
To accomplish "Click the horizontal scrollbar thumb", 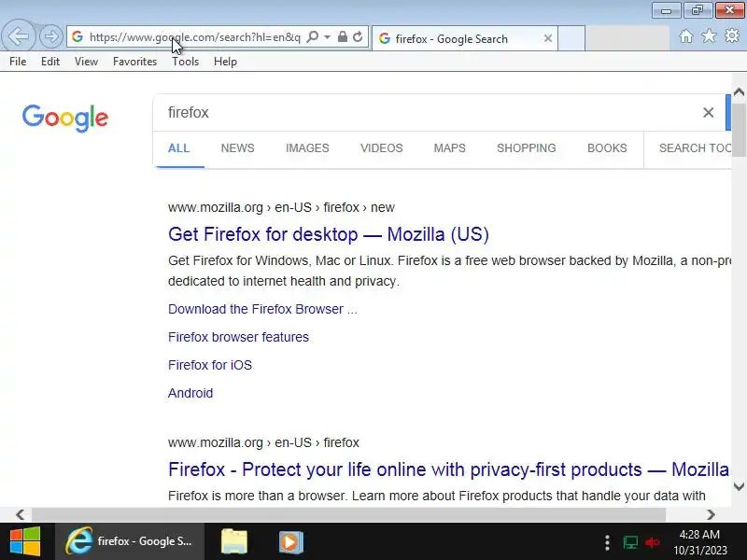I will pos(348,514).
